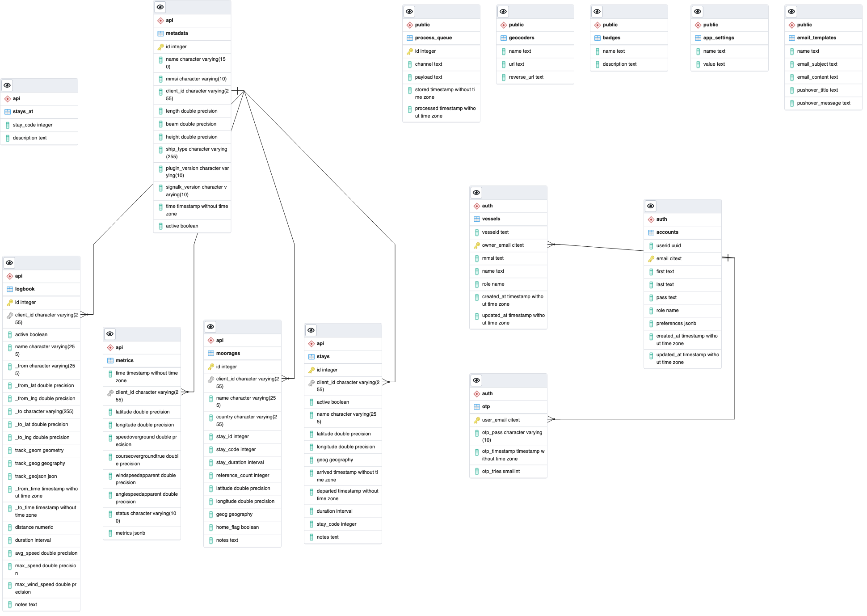This screenshot has width=867, height=616.
Task: Click the key icon of accounts email citext
Action: 651,259
